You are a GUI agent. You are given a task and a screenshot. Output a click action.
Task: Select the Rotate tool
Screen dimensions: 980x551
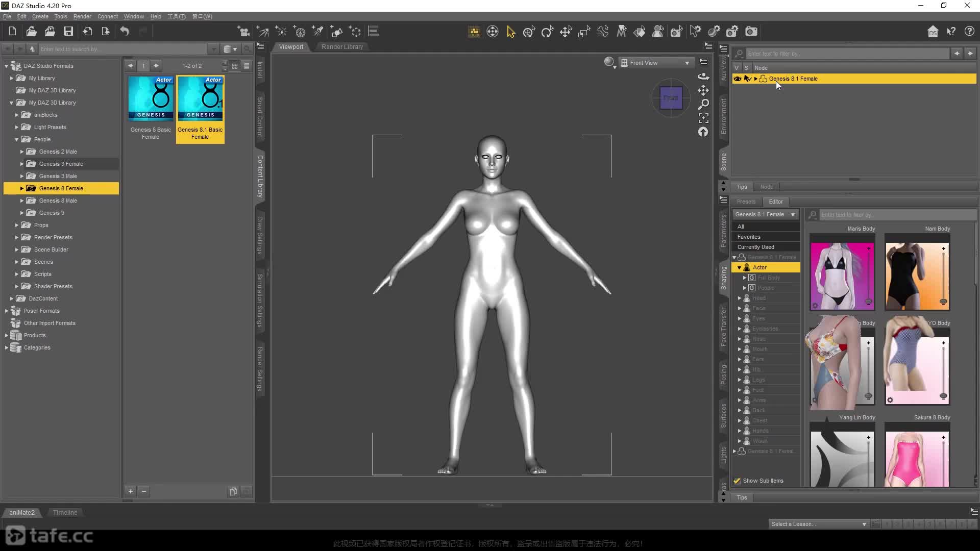pyautogui.click(x=547, y=32)
